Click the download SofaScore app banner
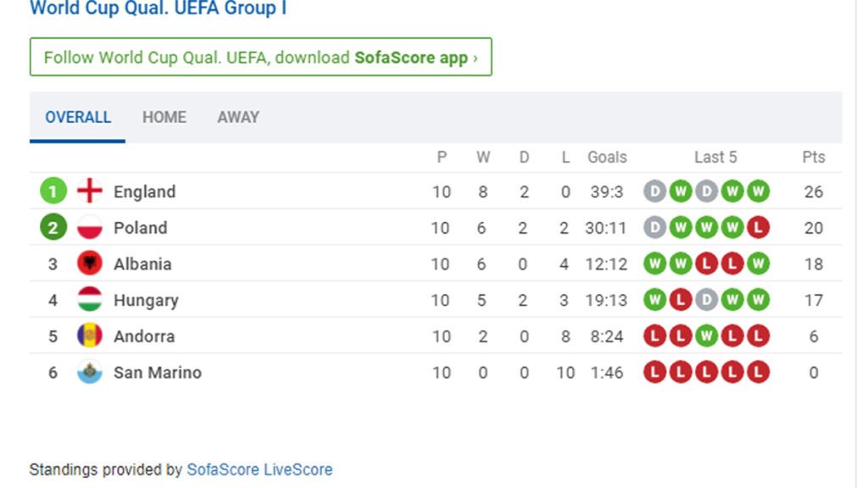868x488 pixels. pyautogui.click(x=260, y=58)
